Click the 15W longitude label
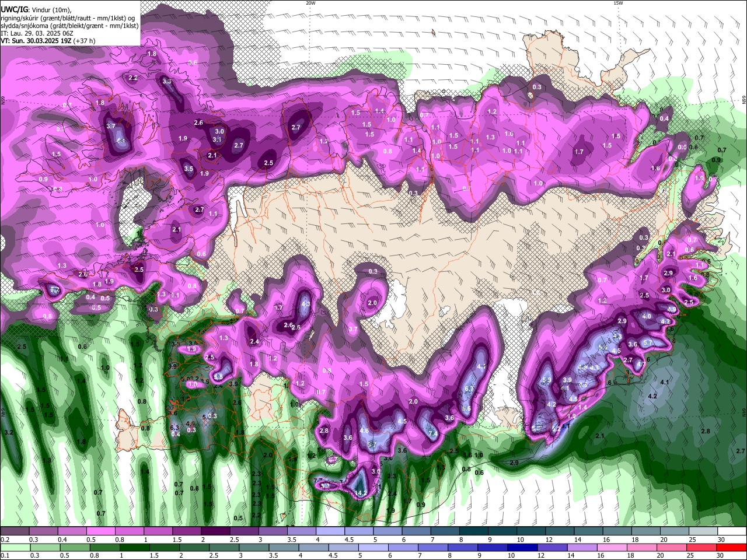The width and height of the screenshot is (747, 560). pos(618,3)
